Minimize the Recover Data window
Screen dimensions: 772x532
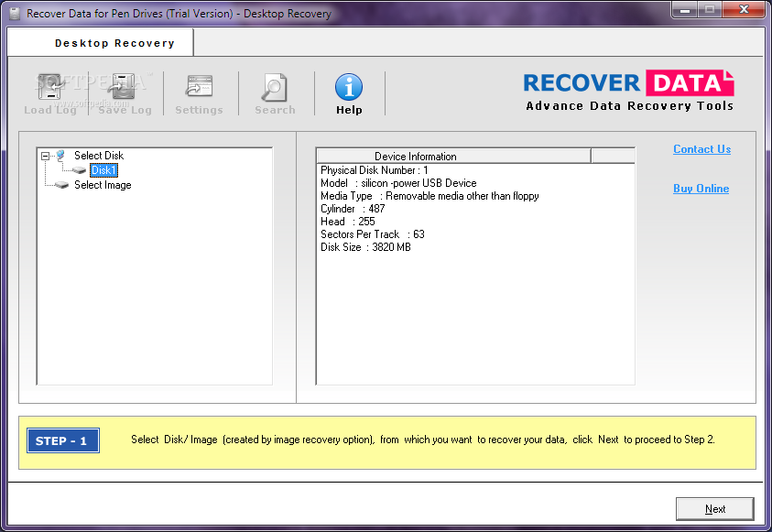point(684,10)
